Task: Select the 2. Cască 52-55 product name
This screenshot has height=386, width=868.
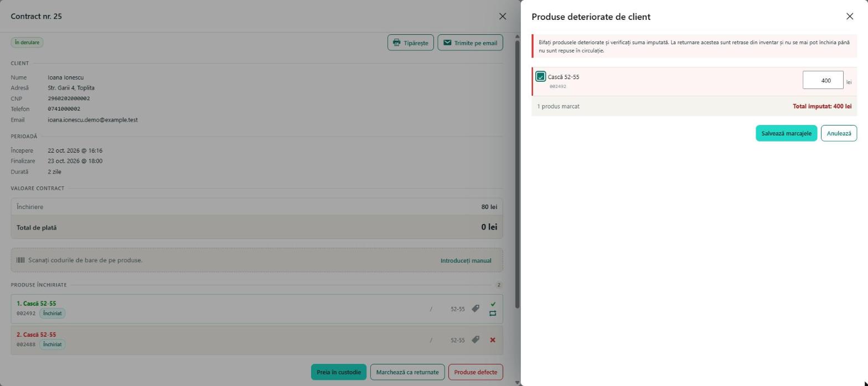Action: [36, 335]
